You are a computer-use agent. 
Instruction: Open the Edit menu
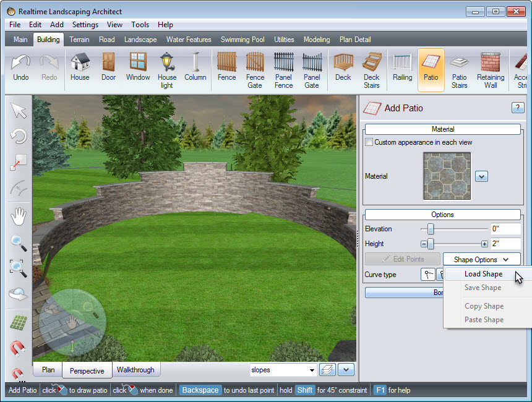click(x=35, y=25)
